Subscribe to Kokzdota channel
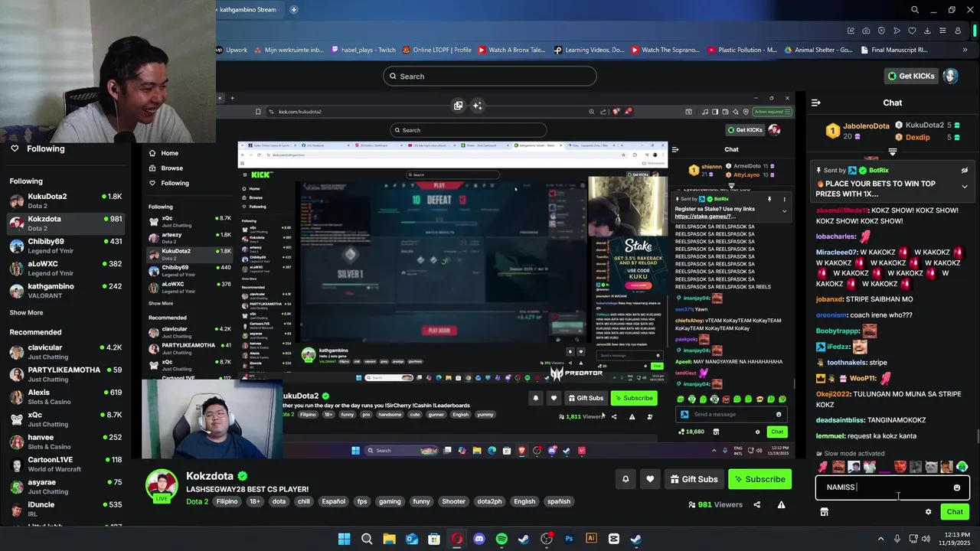The height and width of the screenshot is (551, 980). tap(759, 479)
